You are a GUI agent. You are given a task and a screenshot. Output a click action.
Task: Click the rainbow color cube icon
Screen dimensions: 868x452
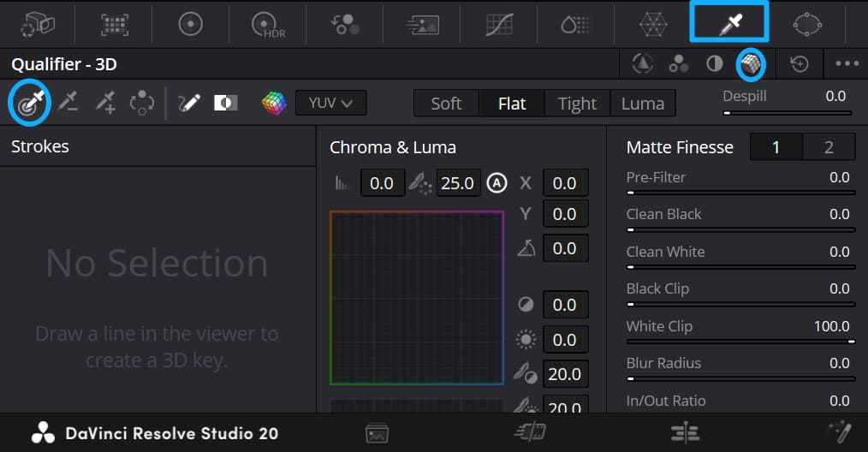(274, 103)
